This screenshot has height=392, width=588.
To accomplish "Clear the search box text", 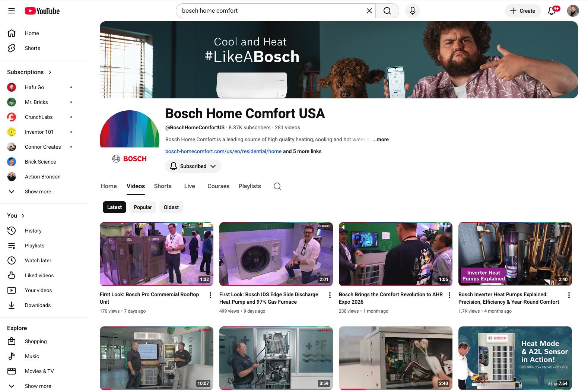I will pos(369,11).
